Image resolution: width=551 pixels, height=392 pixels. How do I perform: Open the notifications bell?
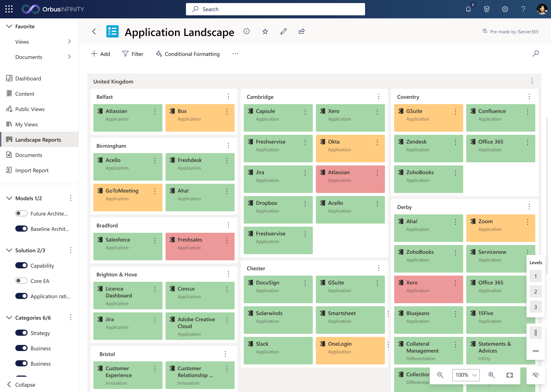(x=468, y=9)
